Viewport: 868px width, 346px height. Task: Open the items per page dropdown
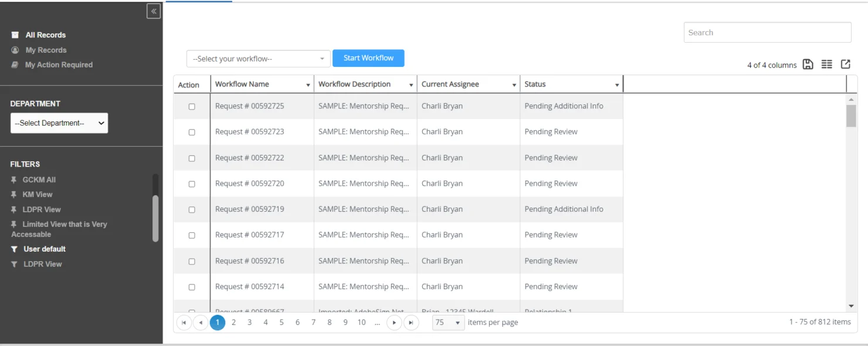(448, 322)
